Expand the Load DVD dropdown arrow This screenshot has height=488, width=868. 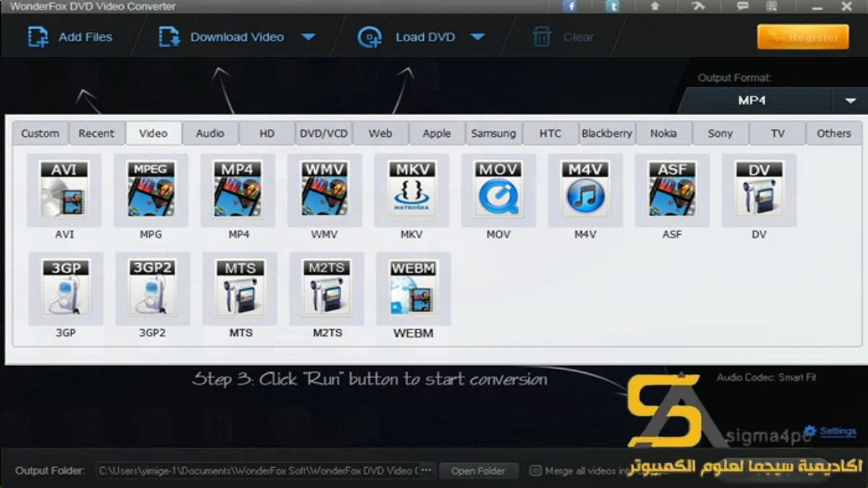click(477, 37)
